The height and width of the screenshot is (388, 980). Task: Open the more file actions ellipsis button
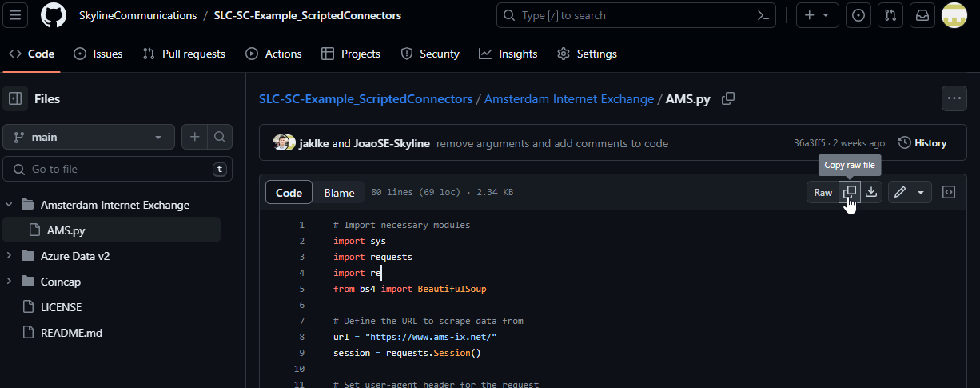[x=954, y=98]
